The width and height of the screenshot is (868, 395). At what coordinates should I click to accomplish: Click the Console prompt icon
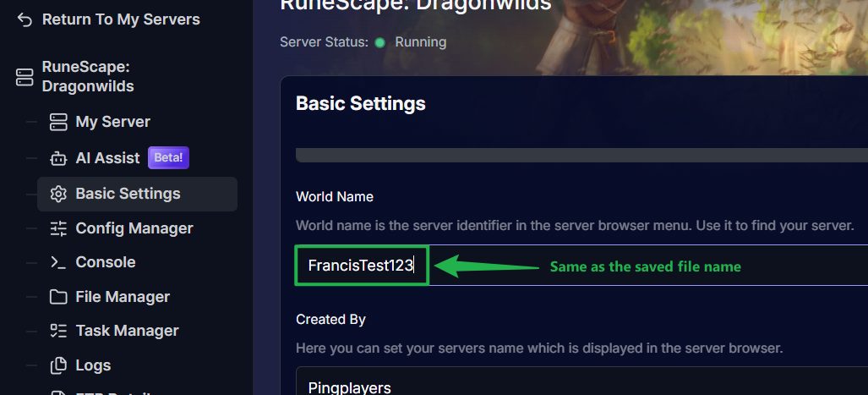[x=58, y=262]
